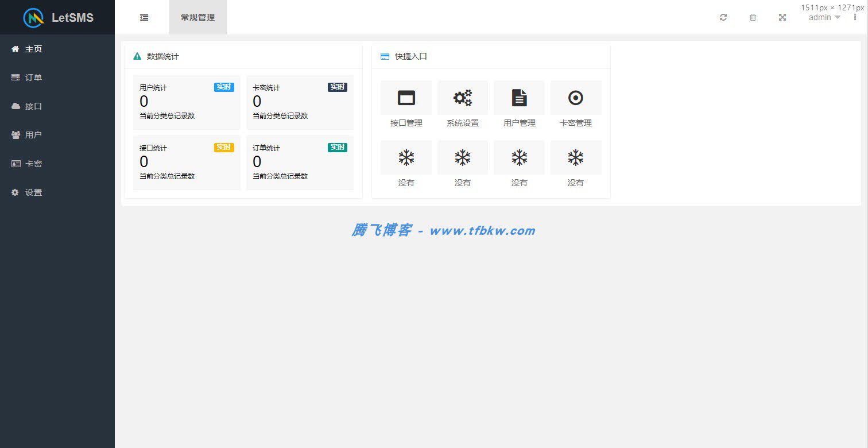Viewport: 868px width, 448px height.
Task: Click the warning triangle icon next to 数据统计
Action: click(x=137, y=56)
